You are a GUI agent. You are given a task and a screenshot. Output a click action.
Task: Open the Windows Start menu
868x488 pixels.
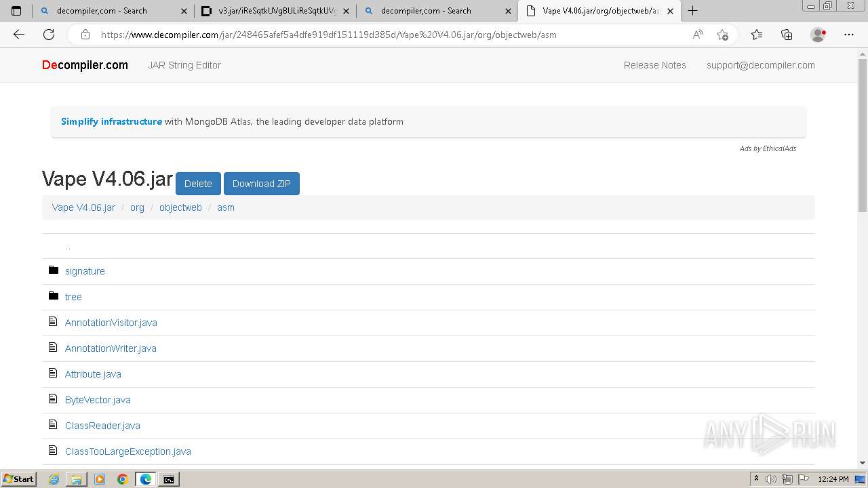[18, 479]
